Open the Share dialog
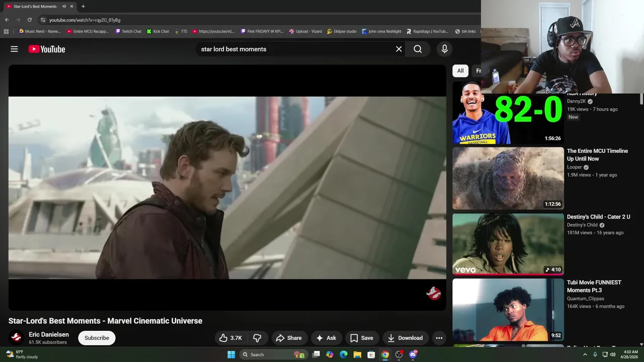The image size is (644, 362). coord(289,338)
